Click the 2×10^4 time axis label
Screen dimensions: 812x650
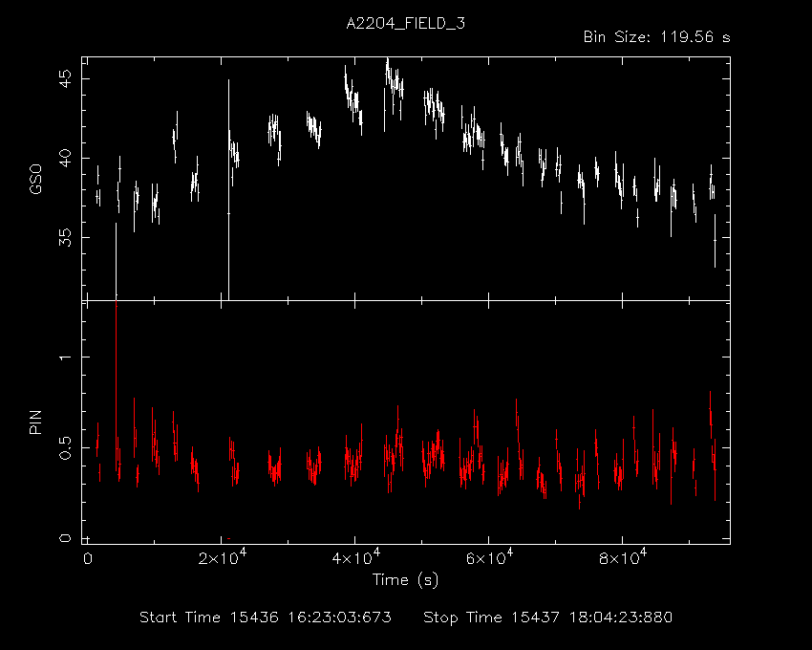click(223, 557)
